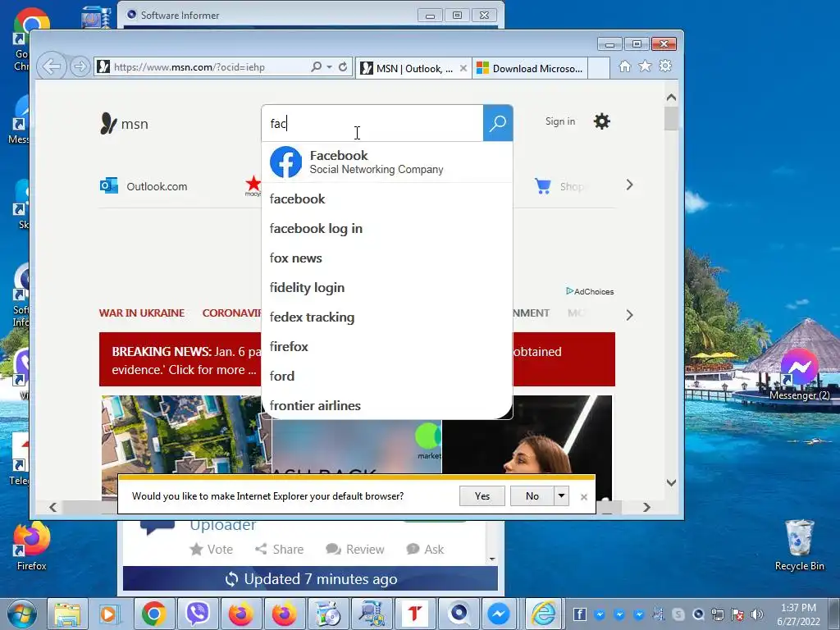This screenshot has height=630, width=840.
Task: Choose 'ford' search suggestion
Action: click(x=387, y=376)
